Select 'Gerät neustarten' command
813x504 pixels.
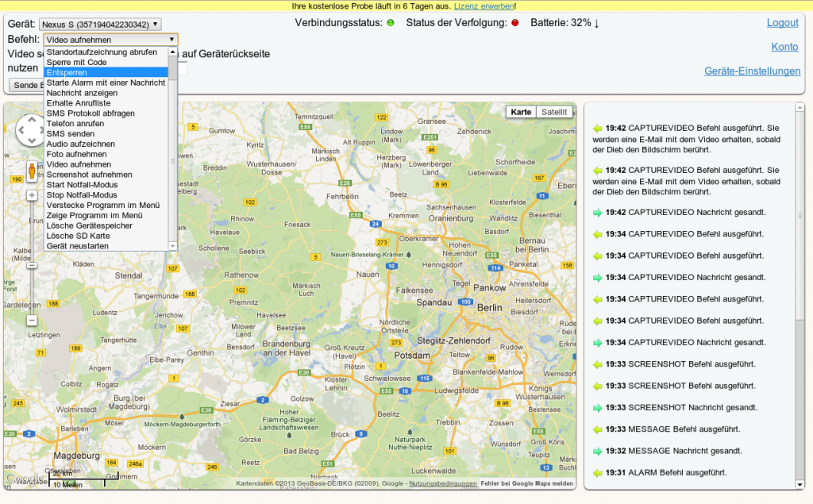[x=106, y=246]
